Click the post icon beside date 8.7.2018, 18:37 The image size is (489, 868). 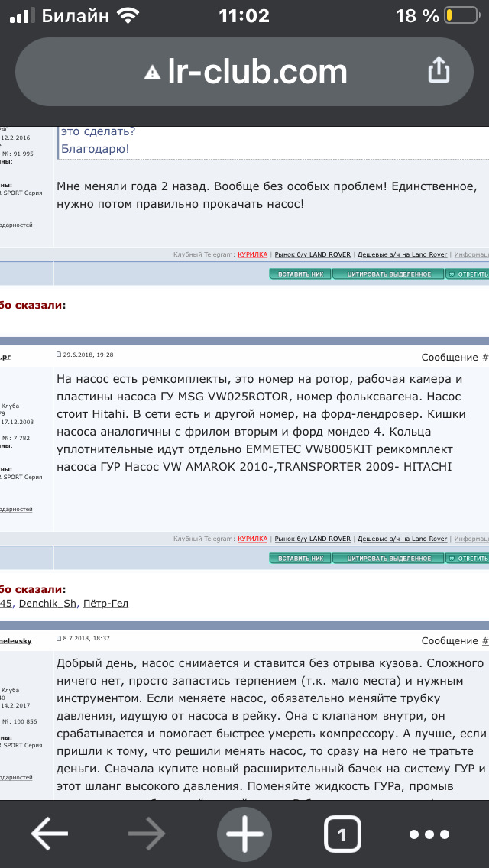(60, 638)
